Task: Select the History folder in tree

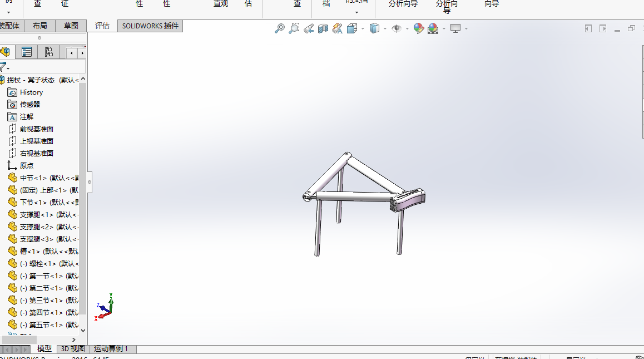Action: 31,92
